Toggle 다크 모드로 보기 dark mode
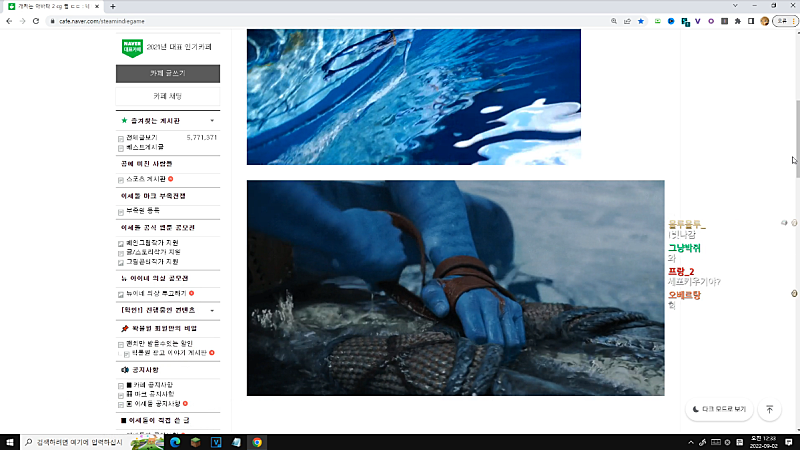This screenshot has width=800, height=450. click(719, 409)
